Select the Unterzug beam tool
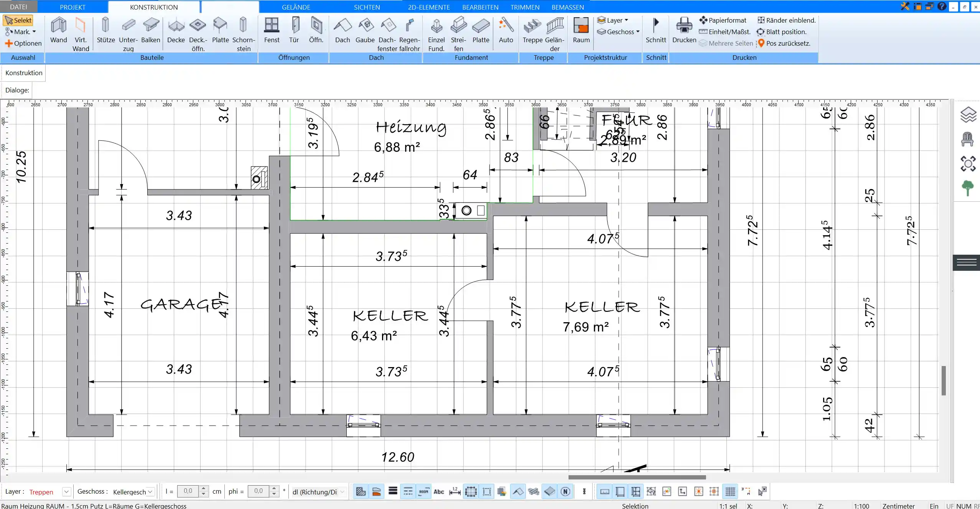 (x=128, y=34)
